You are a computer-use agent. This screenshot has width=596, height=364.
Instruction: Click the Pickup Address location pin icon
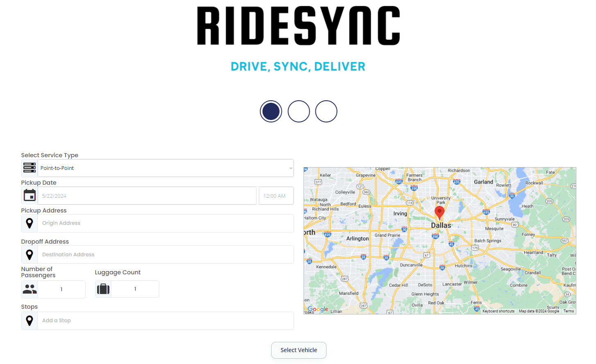29,223
